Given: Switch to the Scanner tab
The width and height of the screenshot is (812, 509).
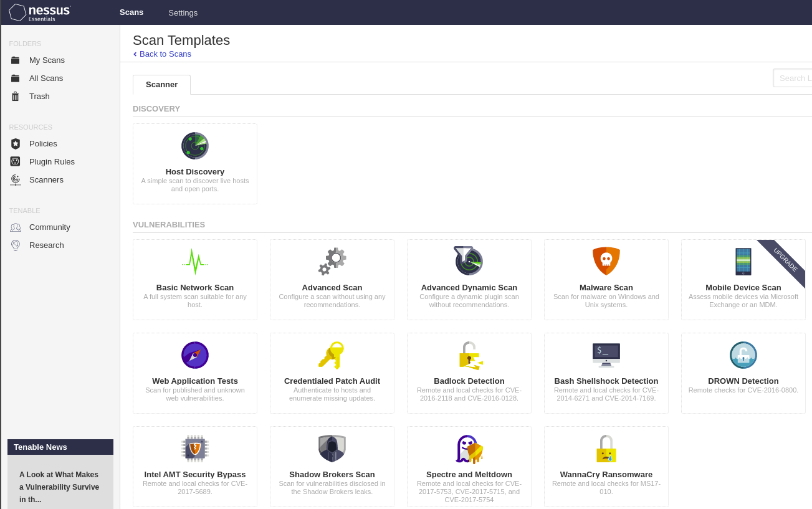Looking at the screenshot, I should [x=161, y=85].
